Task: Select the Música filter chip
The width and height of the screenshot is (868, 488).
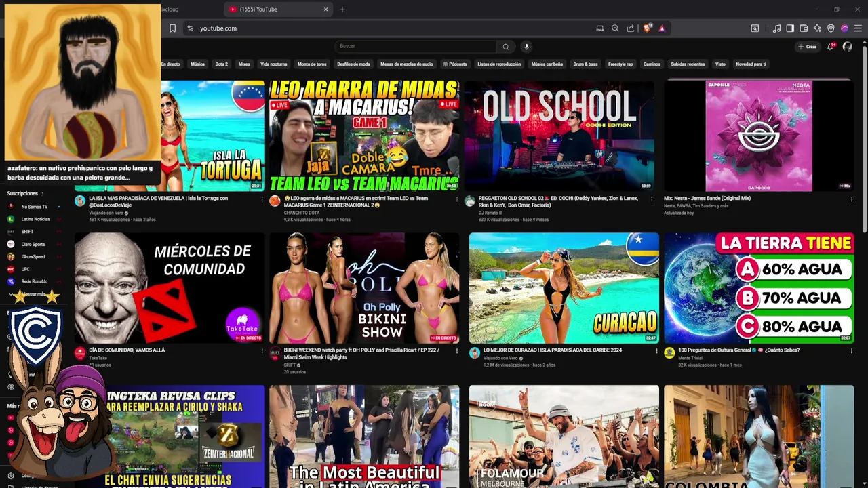Action: click(x=197, y=64)
